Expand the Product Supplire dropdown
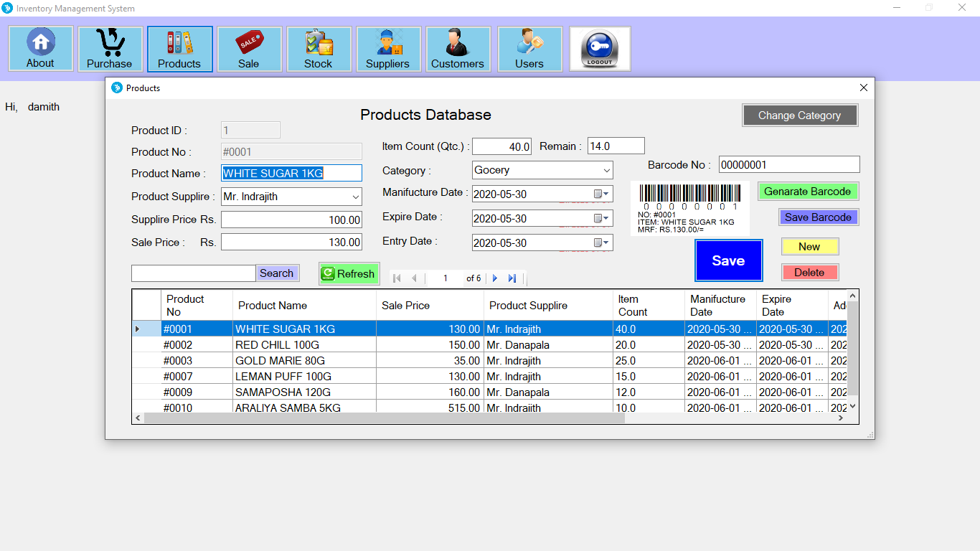This screenshot has width=980, height=551. coord(354,196)
